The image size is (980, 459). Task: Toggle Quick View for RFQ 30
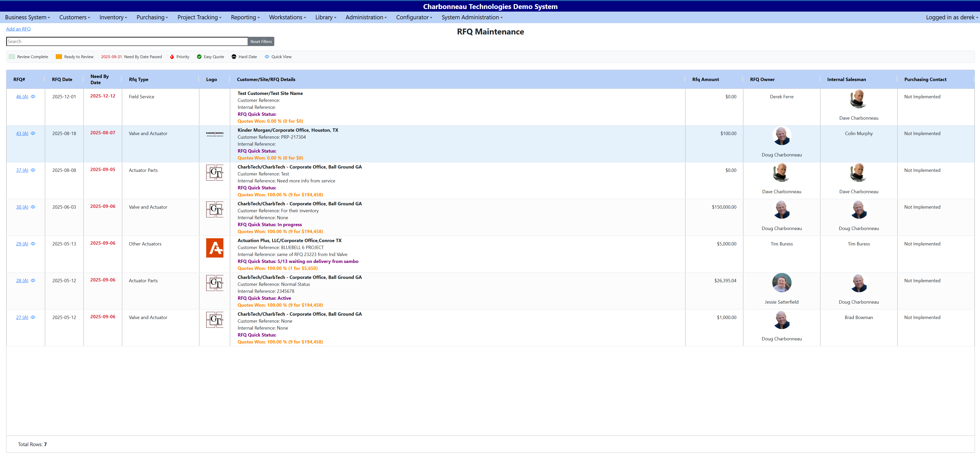point(33,207)
